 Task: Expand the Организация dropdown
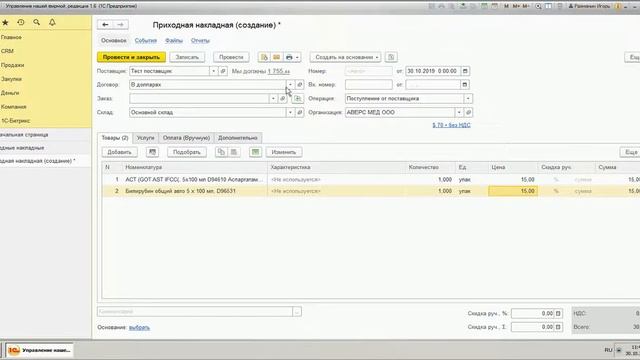point(459,112)
